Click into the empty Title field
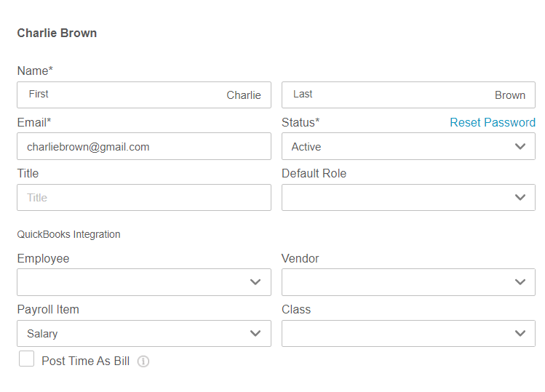 tap(144, 197)
